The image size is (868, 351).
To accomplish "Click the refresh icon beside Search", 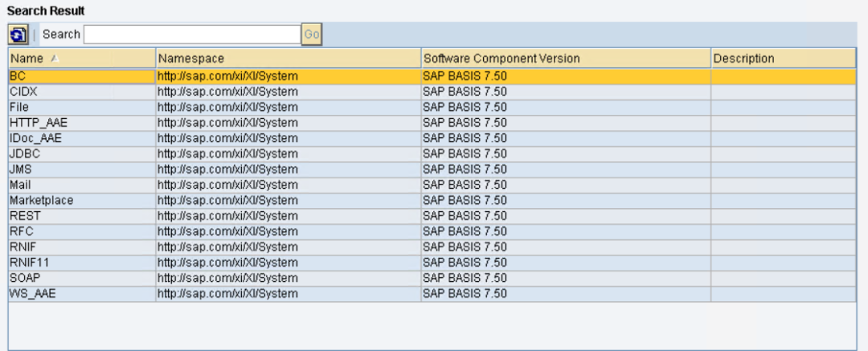I will pyautogui.click(x=18, y=35).
